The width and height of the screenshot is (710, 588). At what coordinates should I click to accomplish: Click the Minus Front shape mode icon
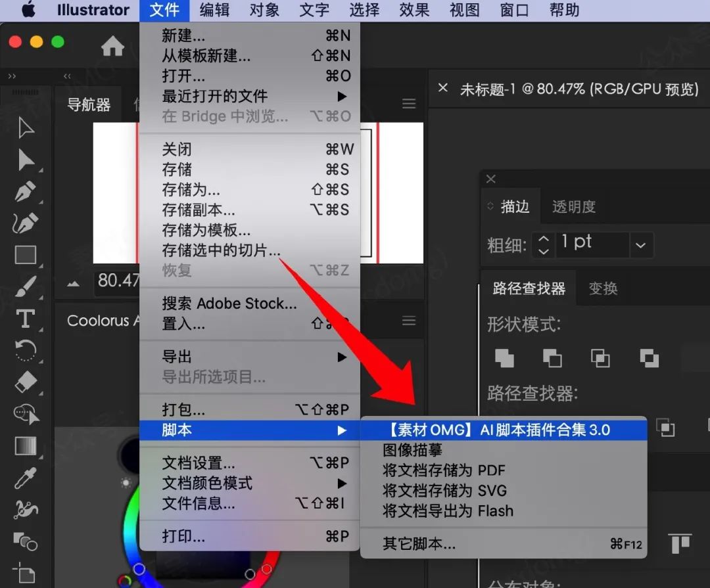click(x=552, y=358)
